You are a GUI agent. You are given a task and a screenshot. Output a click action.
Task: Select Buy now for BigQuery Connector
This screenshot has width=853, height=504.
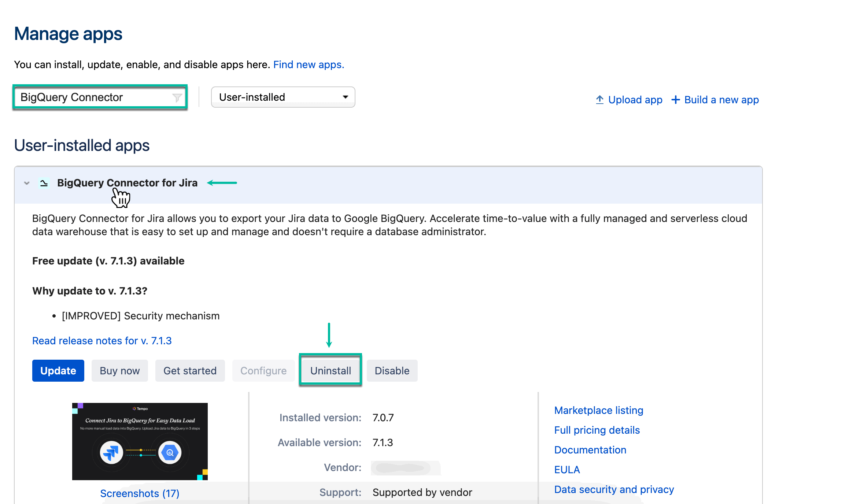click(x=119, y=370)
